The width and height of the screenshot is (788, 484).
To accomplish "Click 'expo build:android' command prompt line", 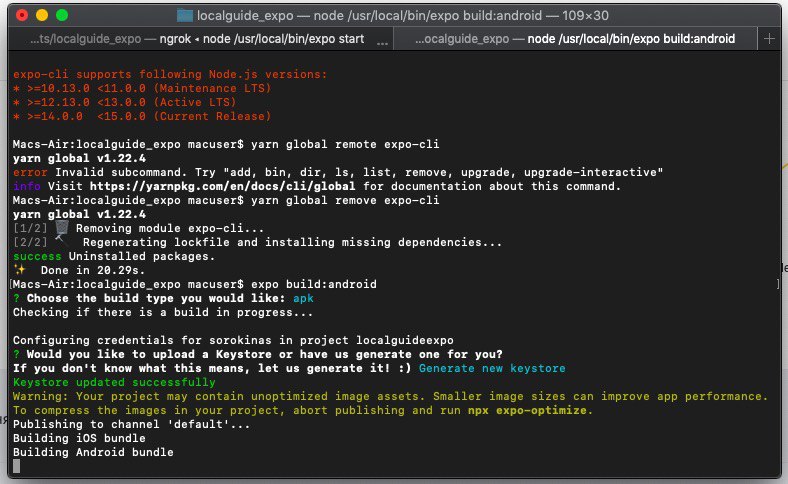I will click(x=194, y=284).
